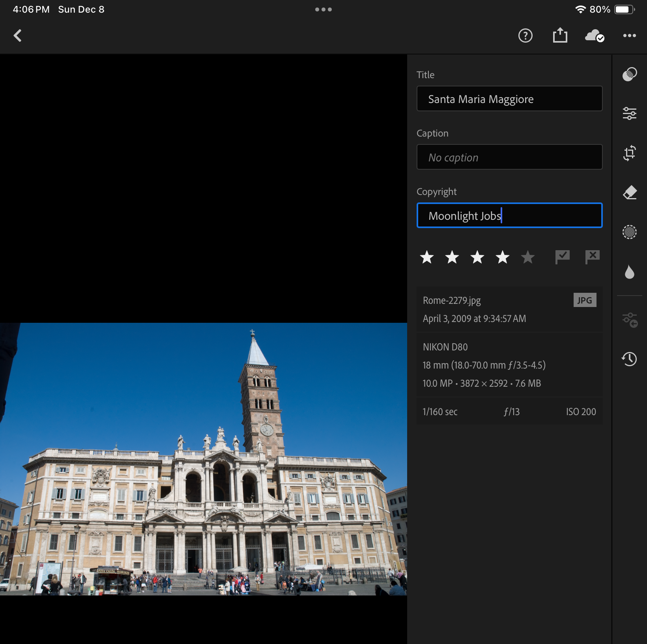Screen dimensions: 647x644
Task: Tap the multitasking dots at top center
Action: point(323,9)
